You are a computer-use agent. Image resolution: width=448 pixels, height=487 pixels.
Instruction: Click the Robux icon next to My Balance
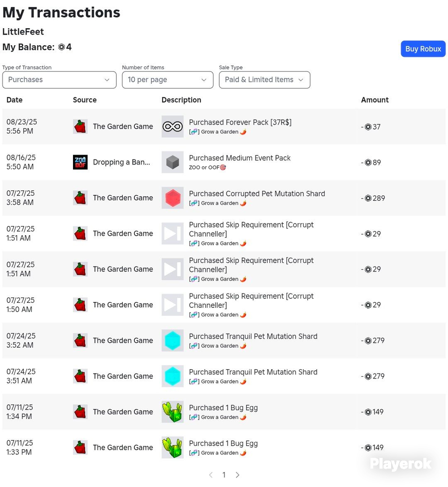pos(61,47)
